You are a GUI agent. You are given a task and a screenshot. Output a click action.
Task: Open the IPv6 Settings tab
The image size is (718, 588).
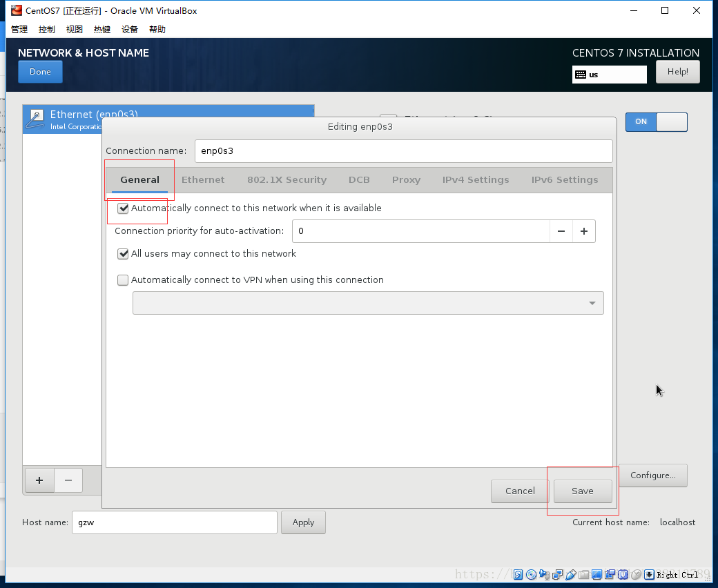(565, 180)
